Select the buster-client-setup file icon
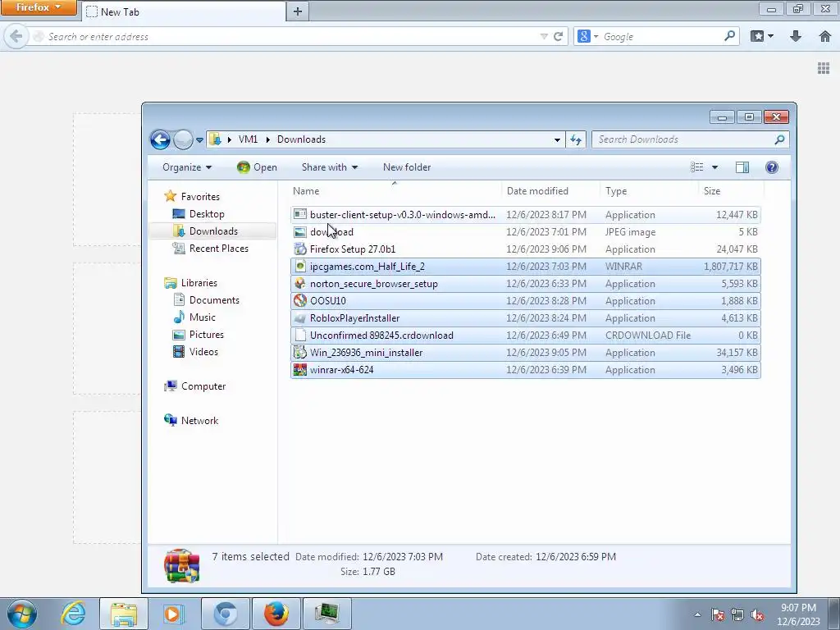Screen dimensions: 840x630 coord(300,215)
